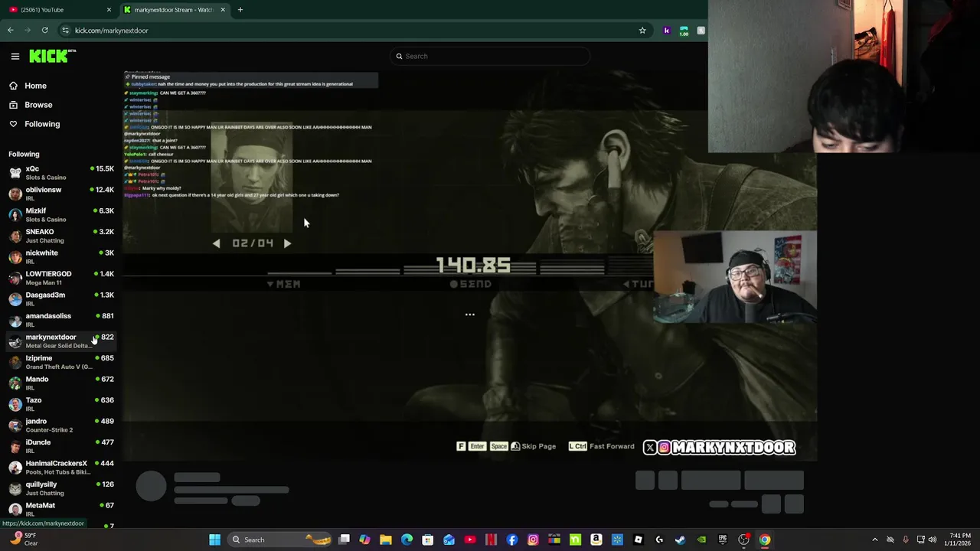
Task: Open weather widget showing 59°F Clear
Action: 23,540
